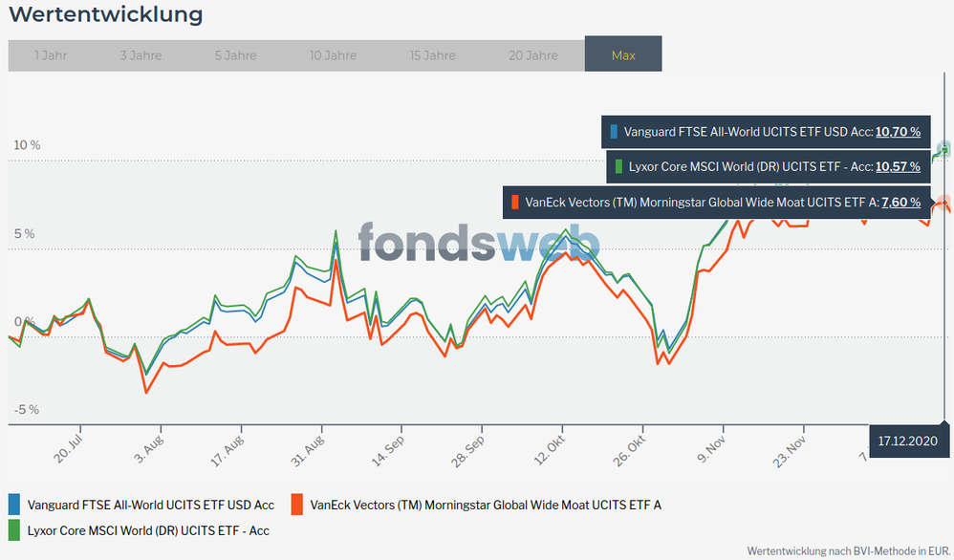Switch to the 20 Jahre view
Viewport: 954px width, 560px height.
tap(533, 55)
